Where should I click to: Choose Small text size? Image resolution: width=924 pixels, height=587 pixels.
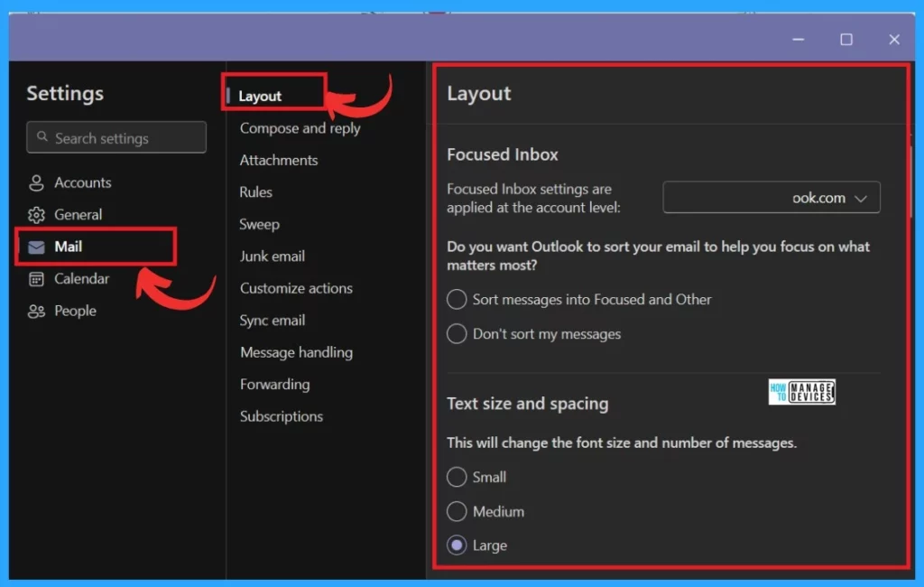457,477
